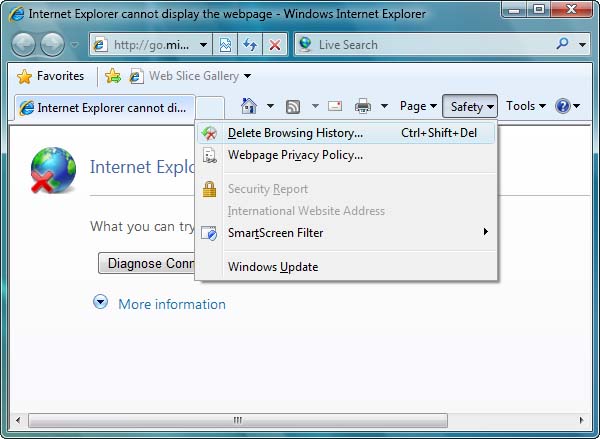This screenshot has height=439, width=600.
Task: Open the Tools menu
Action: point(525,106)
